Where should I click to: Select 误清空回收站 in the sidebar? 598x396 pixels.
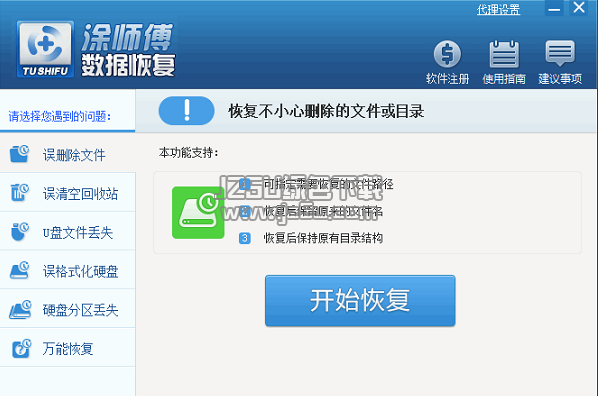pyautogui.click(x=68, y=193)
